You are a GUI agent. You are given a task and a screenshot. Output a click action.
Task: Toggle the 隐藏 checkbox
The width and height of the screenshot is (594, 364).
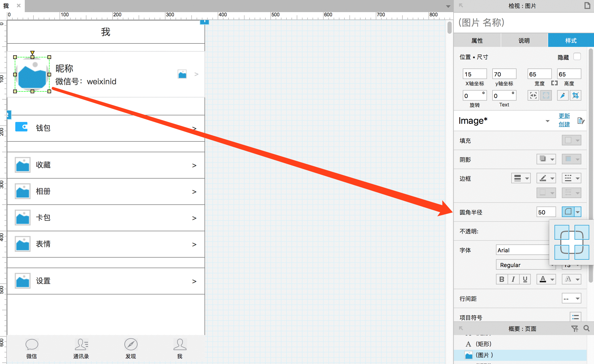(577, 57)
